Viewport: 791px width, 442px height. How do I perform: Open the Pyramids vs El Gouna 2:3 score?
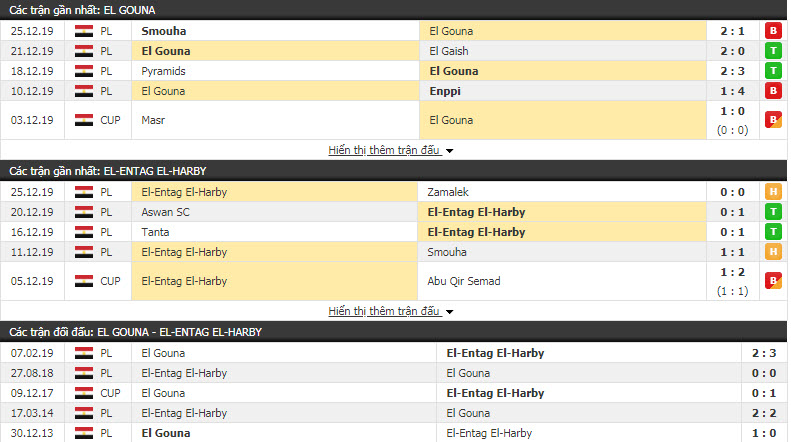pyautogui.click(x=732, y=71)
